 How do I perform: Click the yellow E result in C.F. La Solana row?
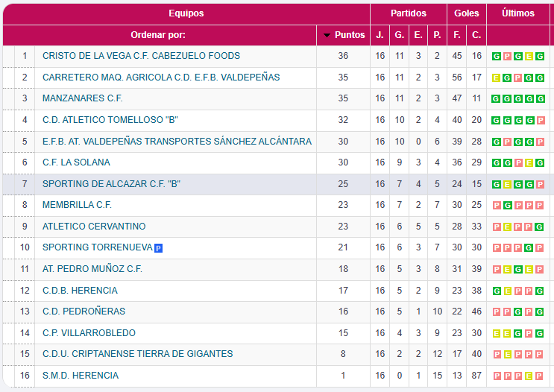click(529, 163)
